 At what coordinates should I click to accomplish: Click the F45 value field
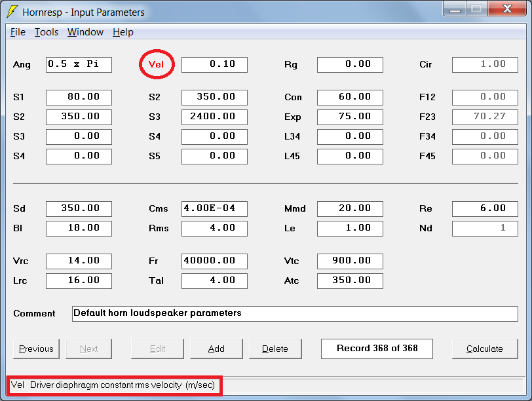(x=485, y=157)
